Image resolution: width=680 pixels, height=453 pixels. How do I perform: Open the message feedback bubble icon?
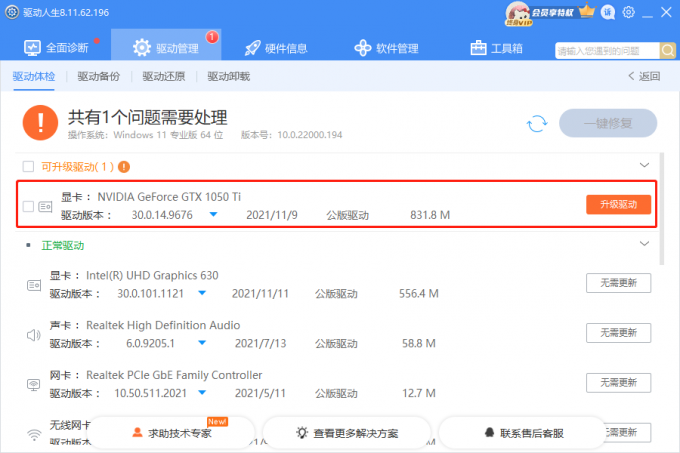(x=608, y=12)
